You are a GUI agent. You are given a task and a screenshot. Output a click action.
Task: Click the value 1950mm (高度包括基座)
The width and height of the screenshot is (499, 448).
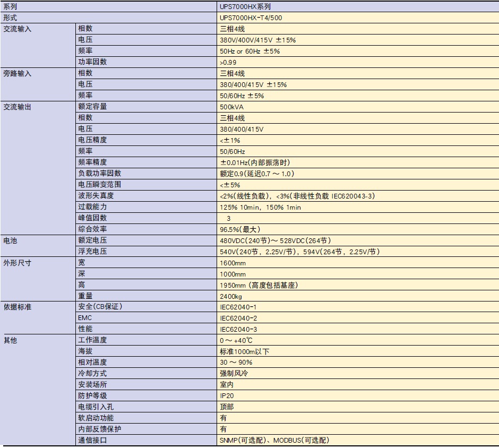click(x=259, y=285)
